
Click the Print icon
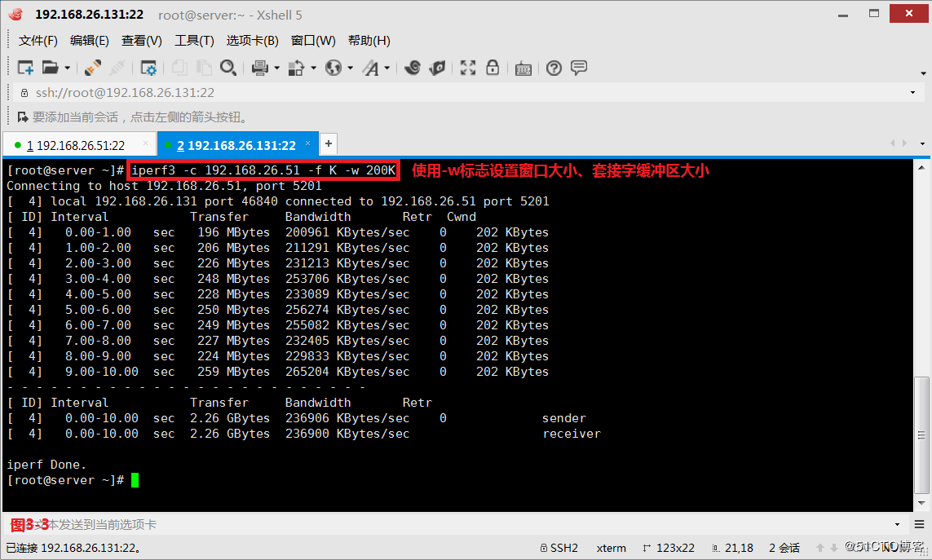click(x=260, y=68)
